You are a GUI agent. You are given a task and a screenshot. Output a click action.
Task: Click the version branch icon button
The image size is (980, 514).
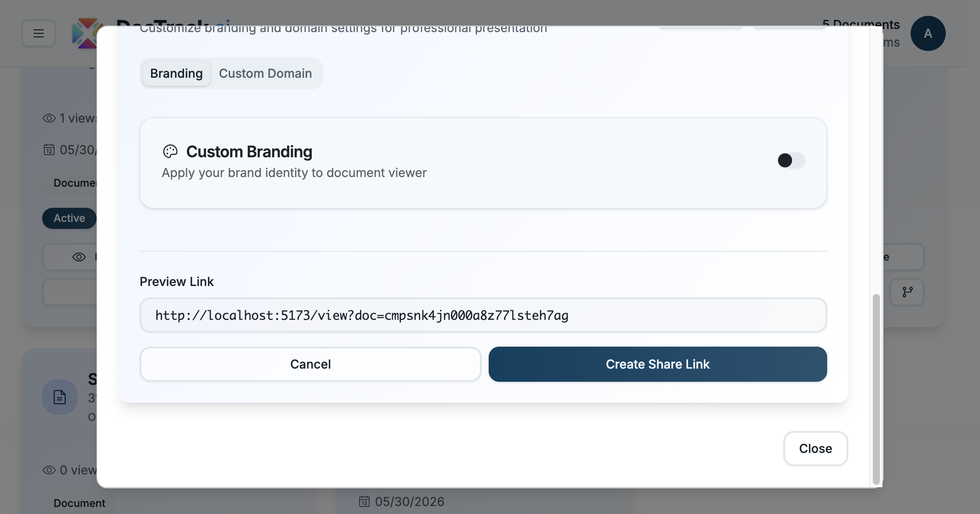click(907, 292)
